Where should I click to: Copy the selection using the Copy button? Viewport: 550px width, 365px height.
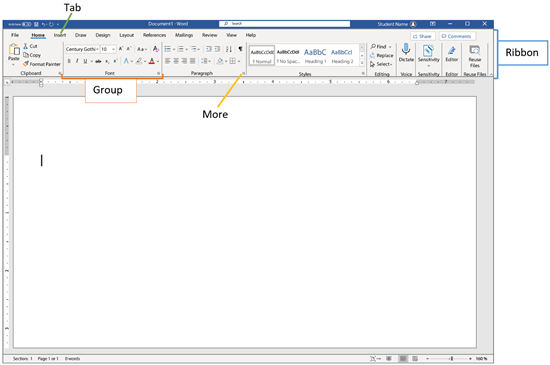coord(32,55)
